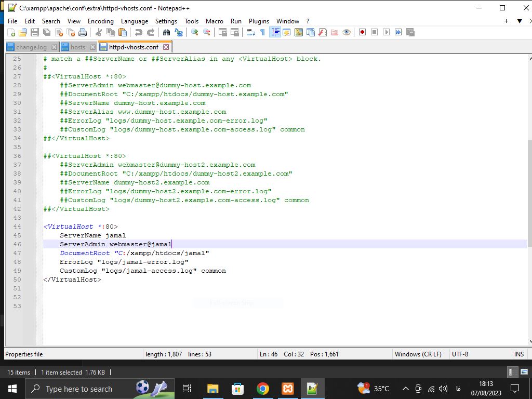Close the httpd-vhosts.conf tab
The width and height of the screenshot is (532, 399).
pos(166,47)
